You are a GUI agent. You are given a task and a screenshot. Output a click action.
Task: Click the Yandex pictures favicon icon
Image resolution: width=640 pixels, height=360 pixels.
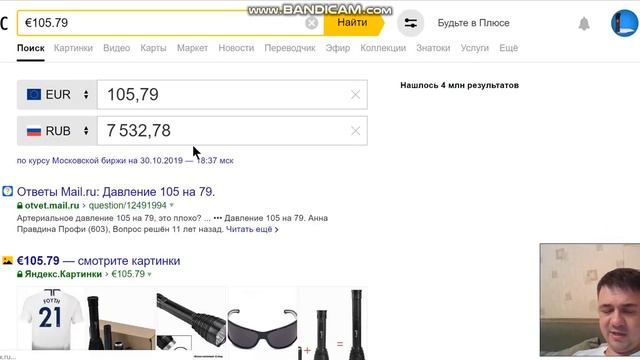pyautogui.click(x=7, y=260)
